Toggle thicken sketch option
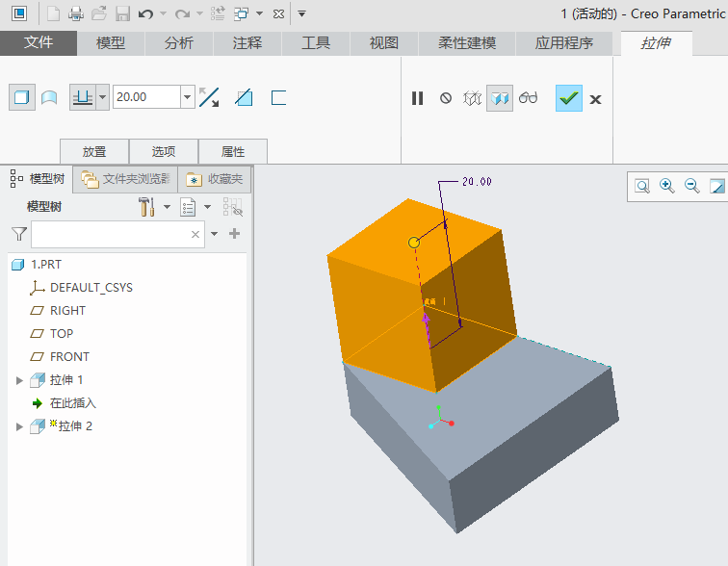Screen dimensions: 728x566 coord(278,97)
